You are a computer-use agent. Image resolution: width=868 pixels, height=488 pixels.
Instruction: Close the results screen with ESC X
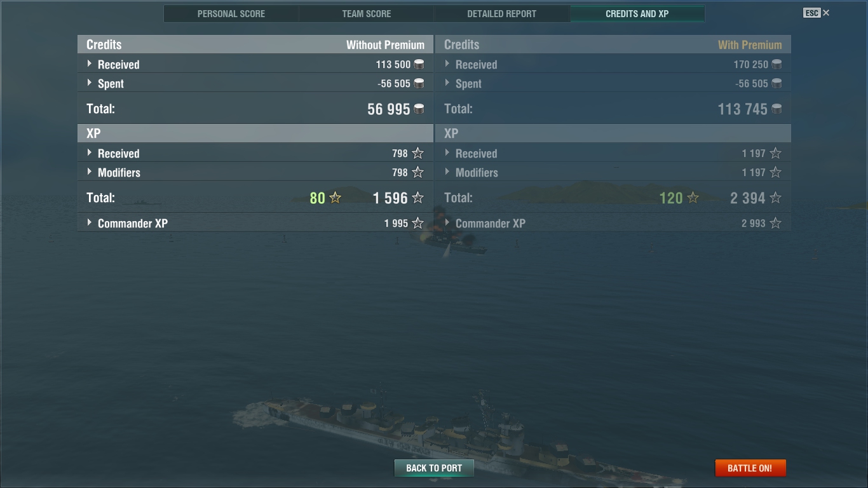(817, 13)
